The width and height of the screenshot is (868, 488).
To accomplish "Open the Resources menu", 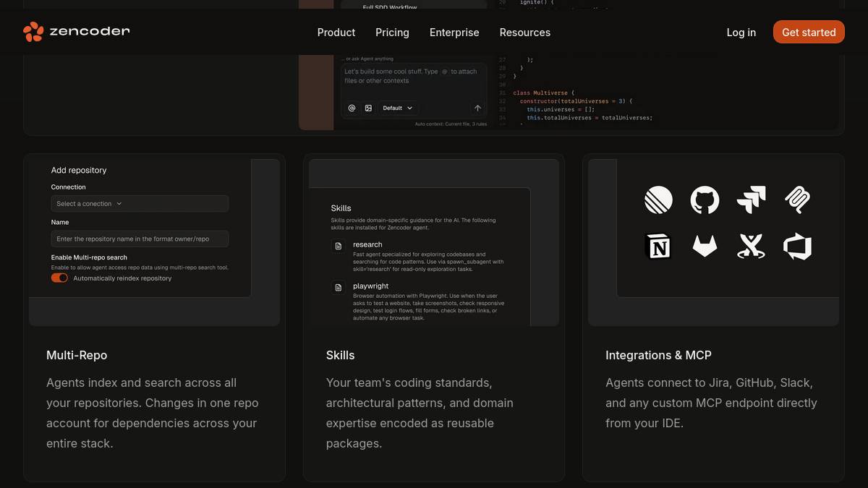I will pos(525,33).
